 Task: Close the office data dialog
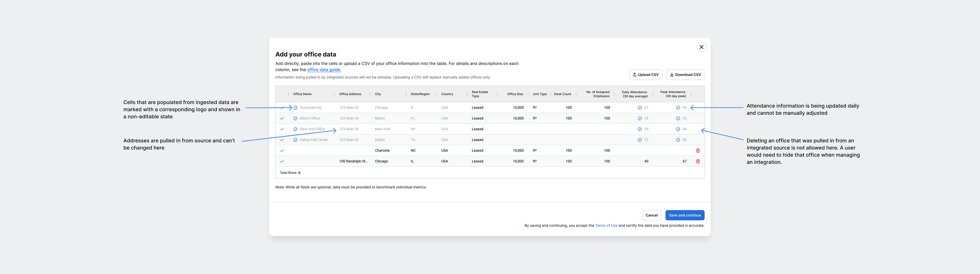(x=701, y=47)
